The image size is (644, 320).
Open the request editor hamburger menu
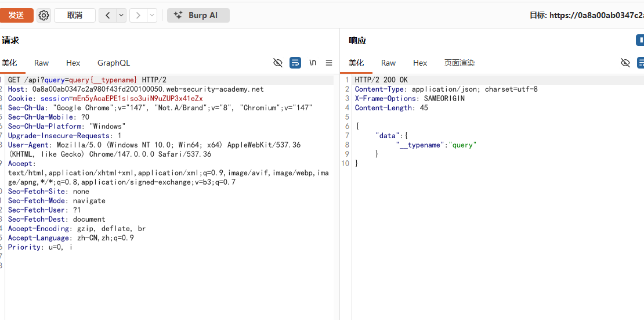pos(329,63)
